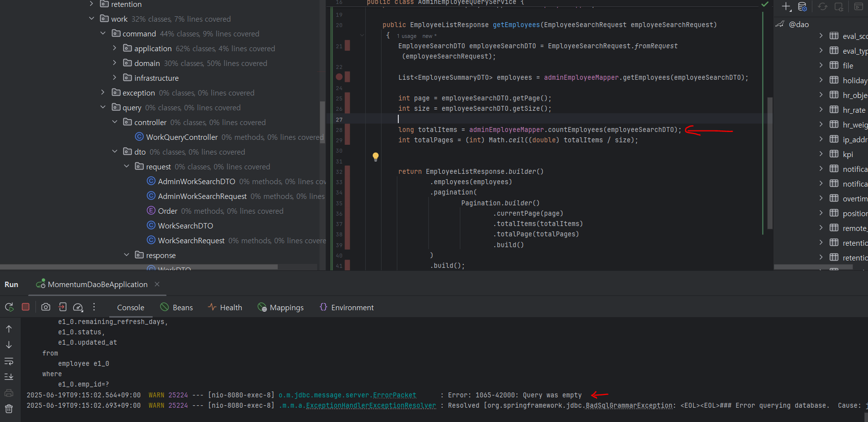The image size is (868, 422).
Task: Open the ErrorPacket link in the console
Action: pos(394,395)
